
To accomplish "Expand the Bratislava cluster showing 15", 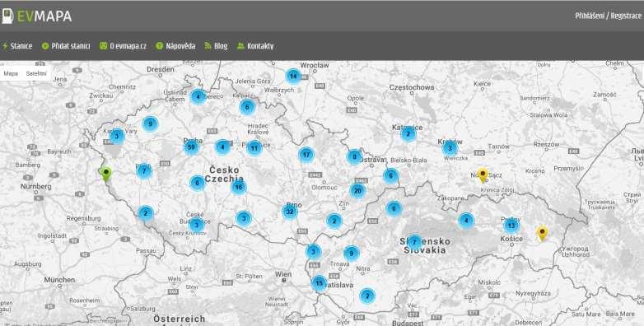I will pyautogui.click(x=319, y=283).
